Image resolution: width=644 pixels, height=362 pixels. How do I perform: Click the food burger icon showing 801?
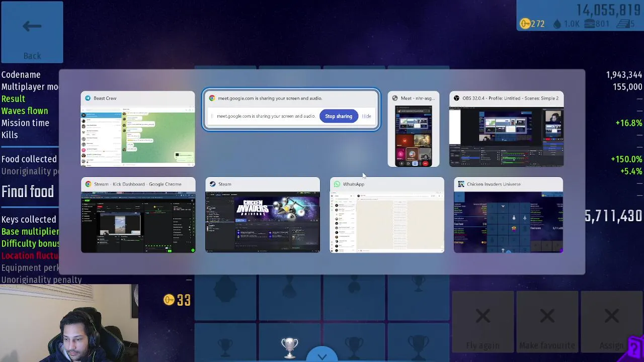589,24
